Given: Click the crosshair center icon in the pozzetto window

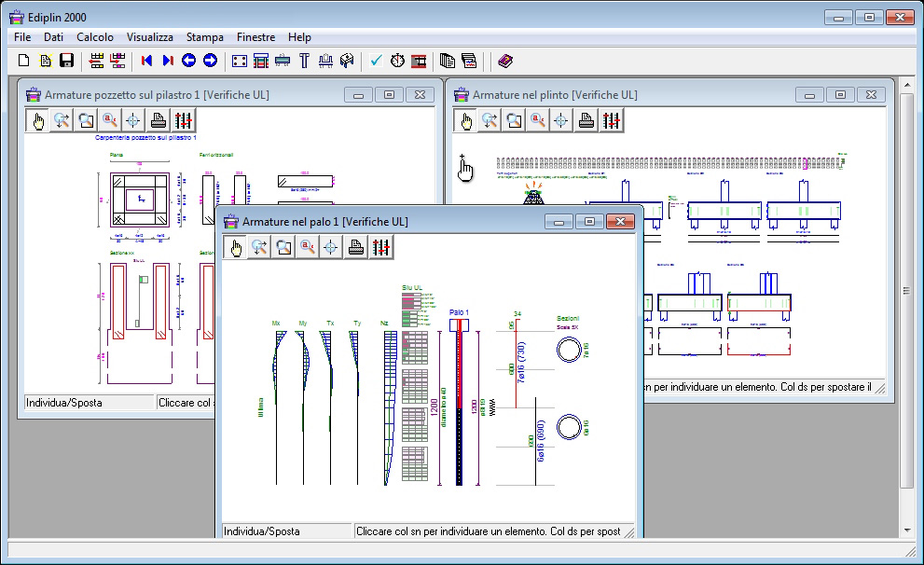Looking at the screenshot, I should point(133,121).
